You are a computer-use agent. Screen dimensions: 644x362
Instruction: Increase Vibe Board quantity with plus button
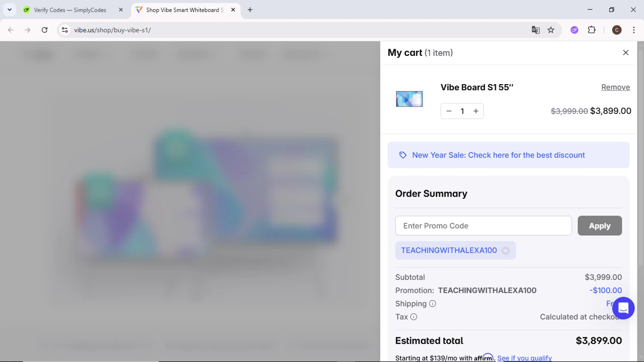pyautogui.click(x=476, y=111)
